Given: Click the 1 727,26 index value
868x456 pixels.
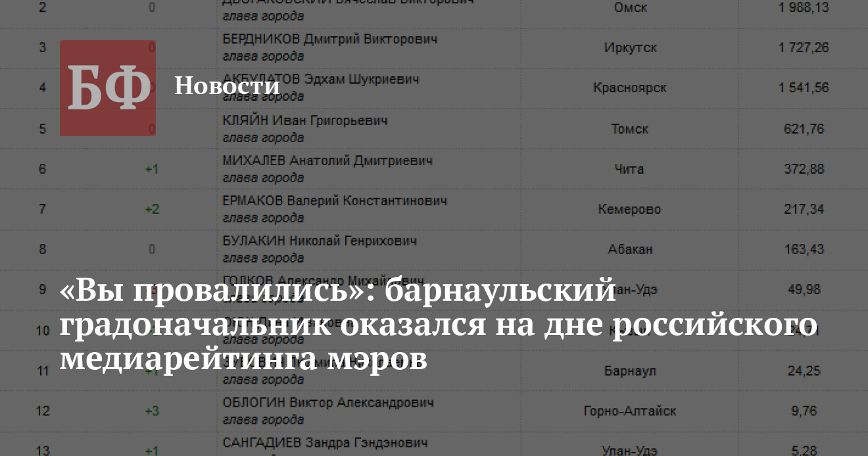Looking at the screenshot, I should click(x=804, y=47).
